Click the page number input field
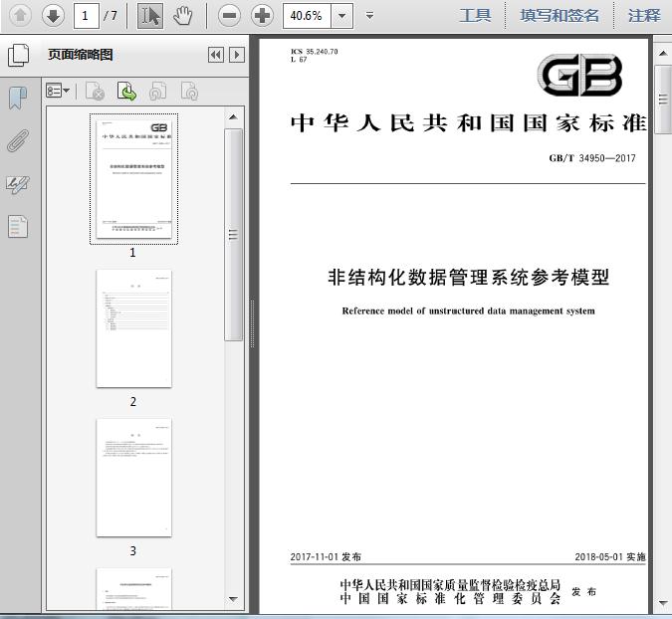This screenshot has width=672, height=619. (x=87, y=16)
